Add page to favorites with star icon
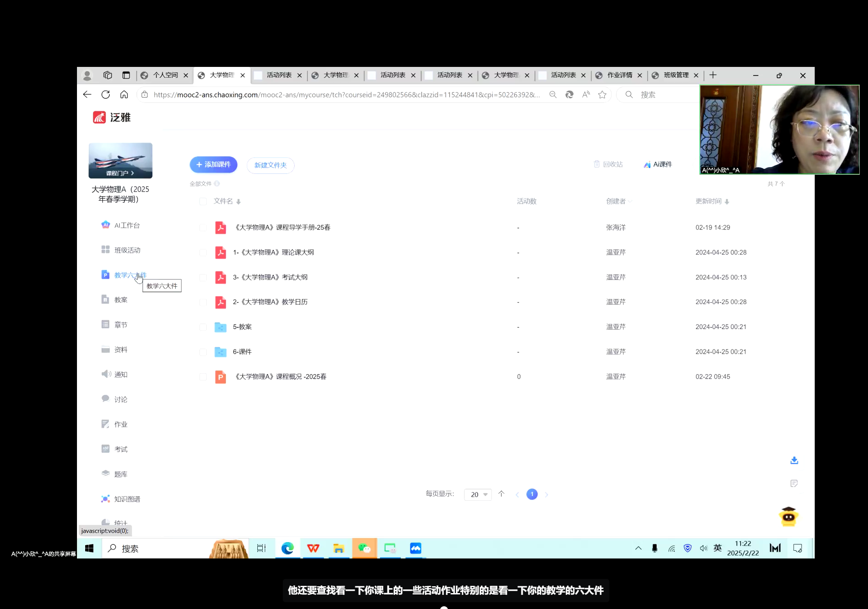 [602, 94]
